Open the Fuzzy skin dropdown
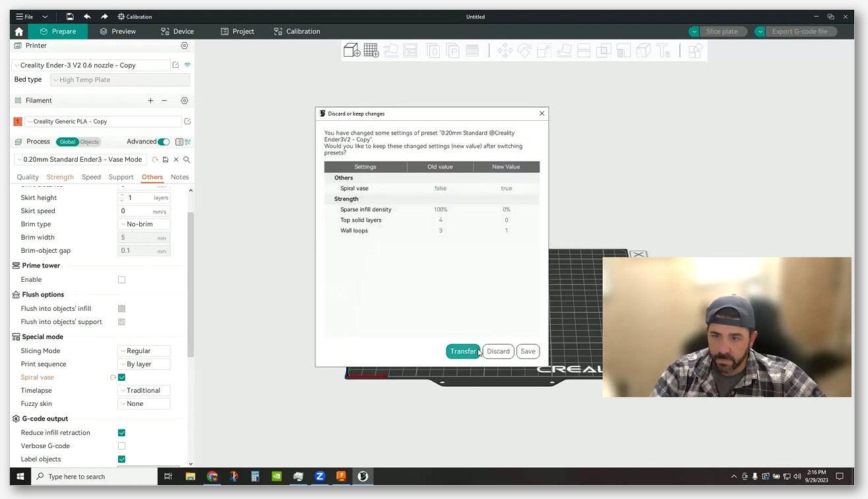Image resolution: width=868 pixels, height=499 pixels. click(144, 404)
